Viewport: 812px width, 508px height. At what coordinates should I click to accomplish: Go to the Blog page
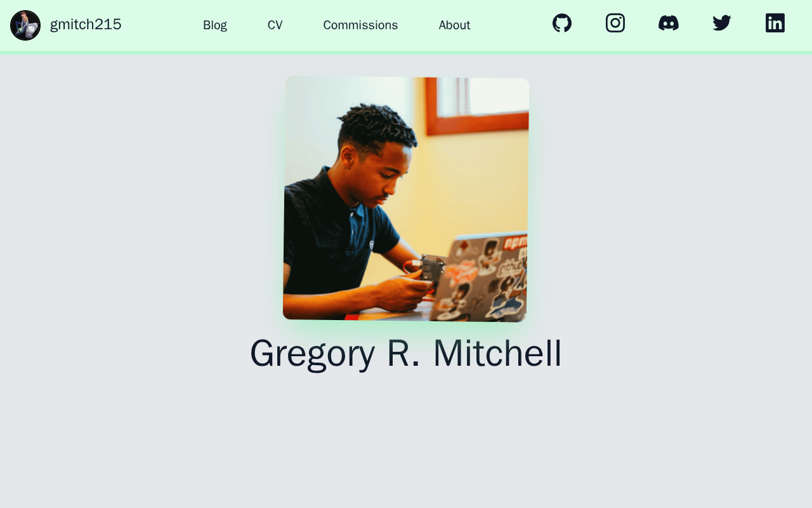(x=215, y=25)
